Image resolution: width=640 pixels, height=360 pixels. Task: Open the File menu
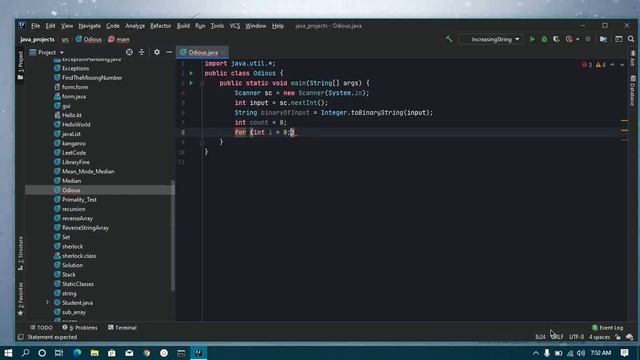click(36, 26)
